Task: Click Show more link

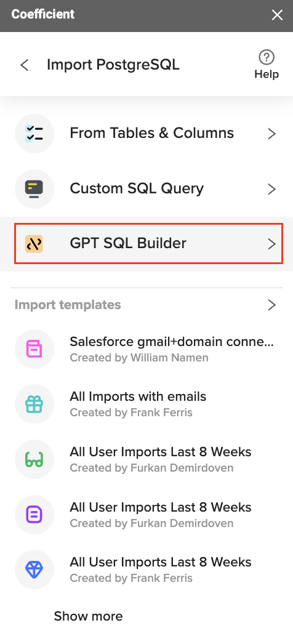Action: 88,616
